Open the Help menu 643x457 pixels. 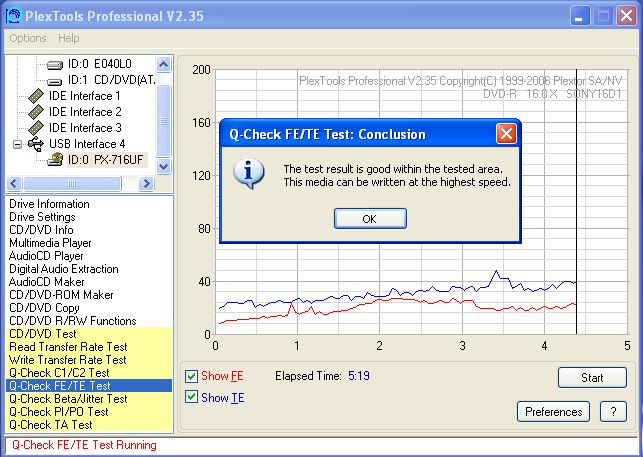tap(68, 38)
